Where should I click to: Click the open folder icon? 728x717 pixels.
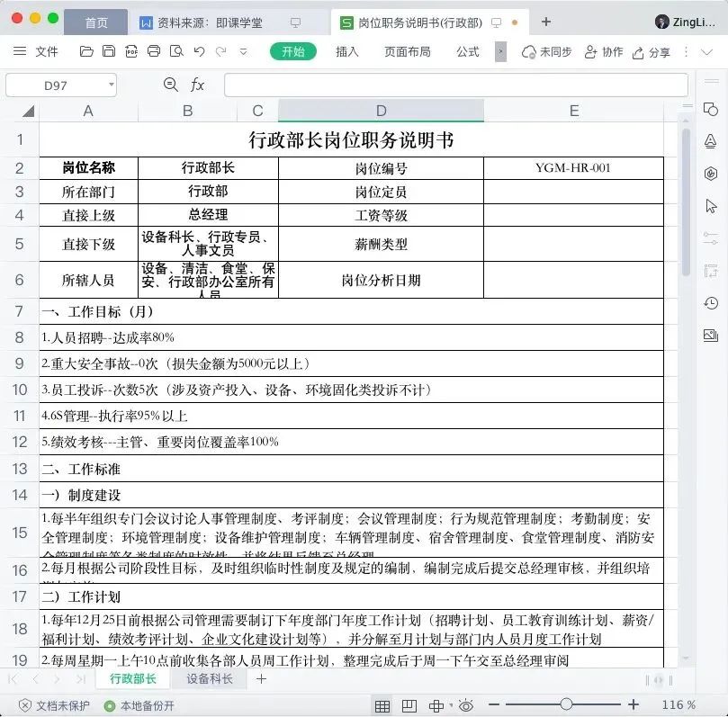point(86,51)
